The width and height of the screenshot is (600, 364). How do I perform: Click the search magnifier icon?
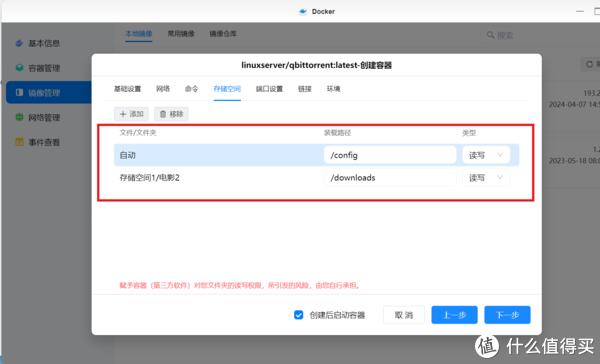click(x=490, y=35)
